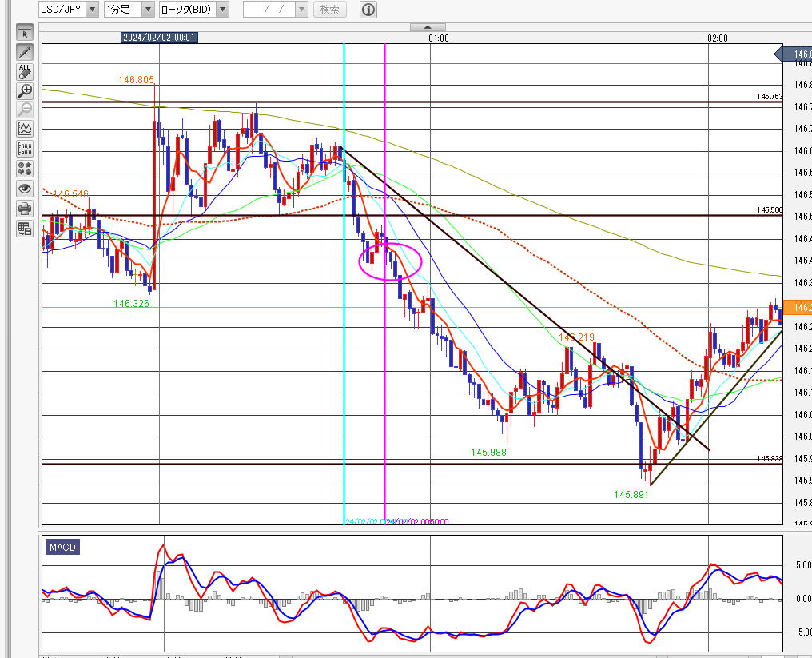Click the table export icon in sidebar
812x658 pixels.
click(x=25, y=229)
